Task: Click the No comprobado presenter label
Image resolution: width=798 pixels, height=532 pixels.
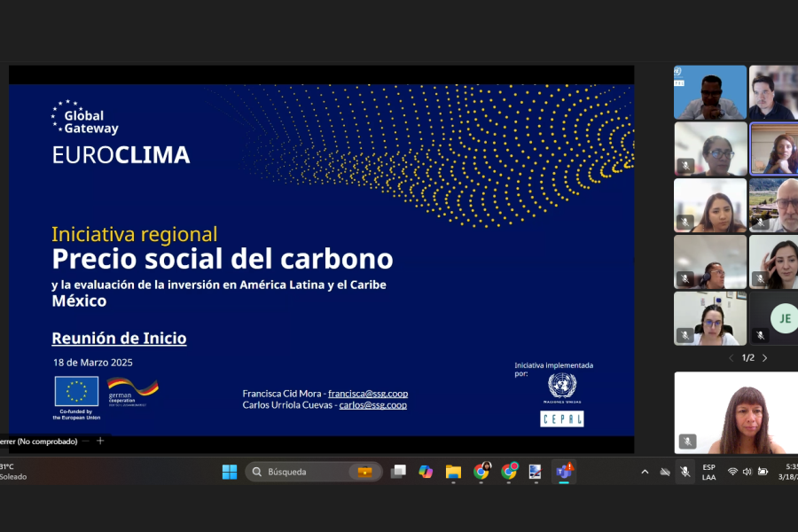Action: click(39, 442)
